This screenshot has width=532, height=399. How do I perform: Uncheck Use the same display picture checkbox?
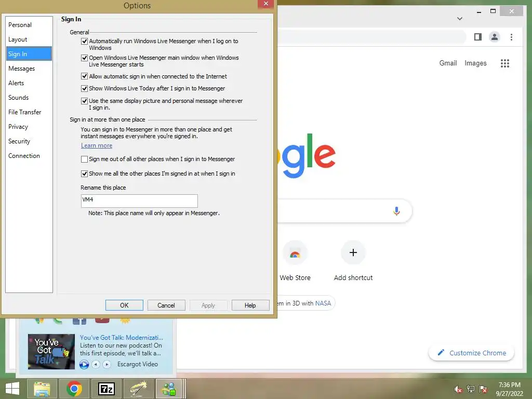point(85,101)
